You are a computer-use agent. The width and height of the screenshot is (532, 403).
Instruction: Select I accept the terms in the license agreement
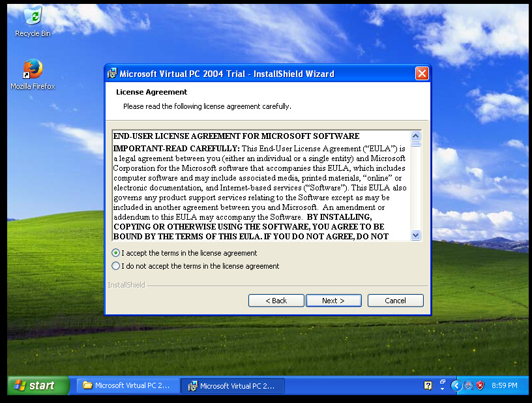[185, 253]
